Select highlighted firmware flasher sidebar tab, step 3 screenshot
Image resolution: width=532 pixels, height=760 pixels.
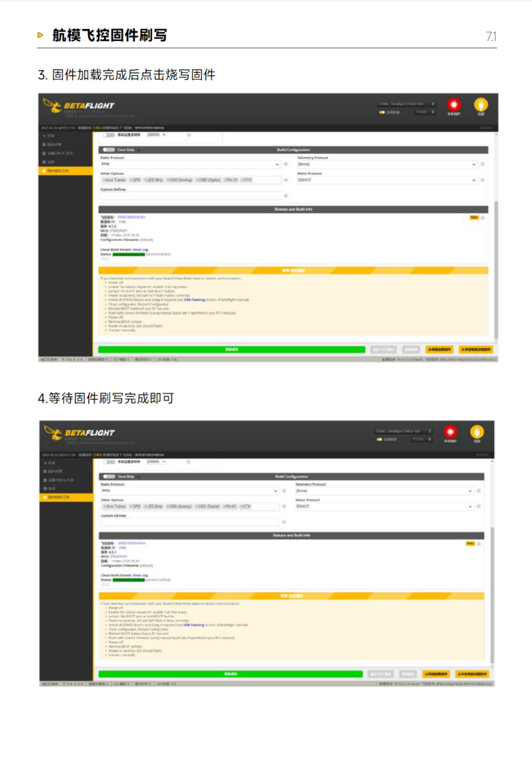coord(65,171)
